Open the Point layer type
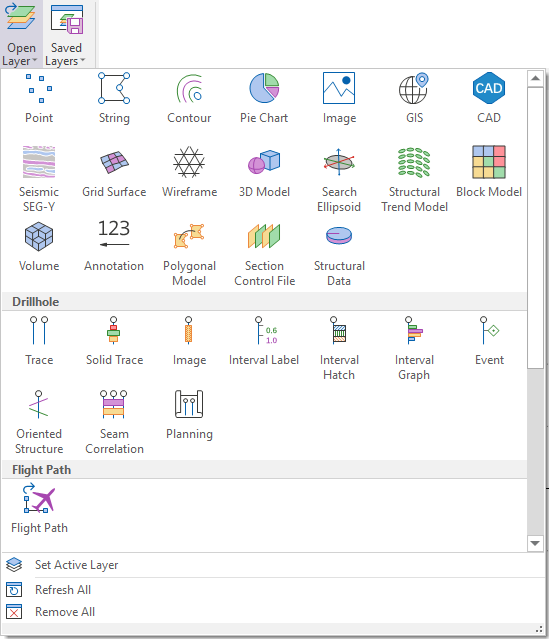The width and height of the screenshot is (549, 639). (39, 99)
